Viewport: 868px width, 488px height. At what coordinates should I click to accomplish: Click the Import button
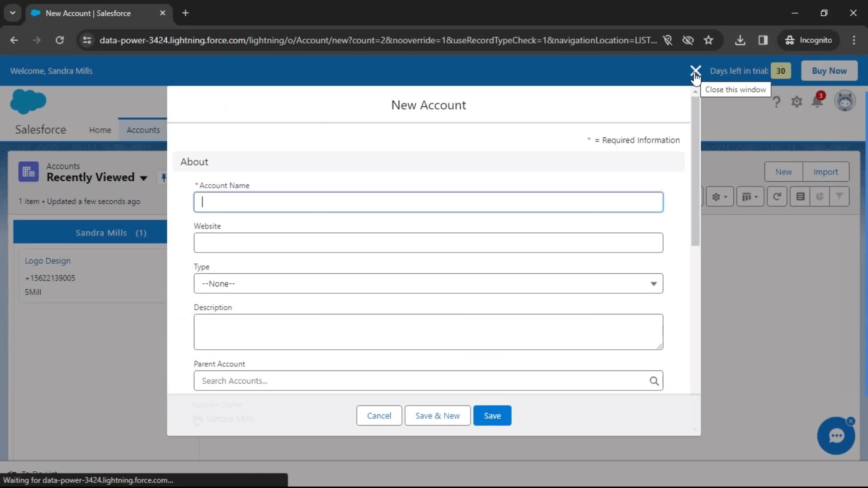826,172
